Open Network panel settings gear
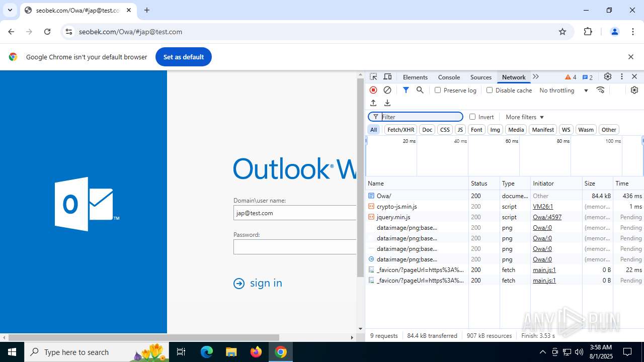The height and width of the screenshot is (362, 644). (634, 90)
